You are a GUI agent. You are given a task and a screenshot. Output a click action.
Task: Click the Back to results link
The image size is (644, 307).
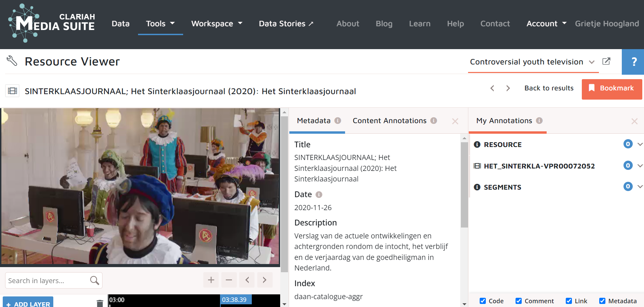tap(549, 88)
